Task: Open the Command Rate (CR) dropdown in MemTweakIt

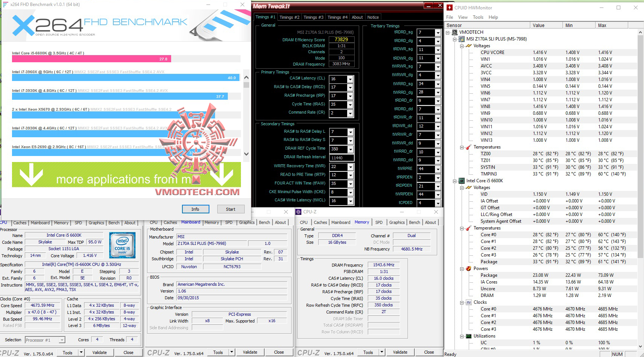Action: (x=350, y=113)
